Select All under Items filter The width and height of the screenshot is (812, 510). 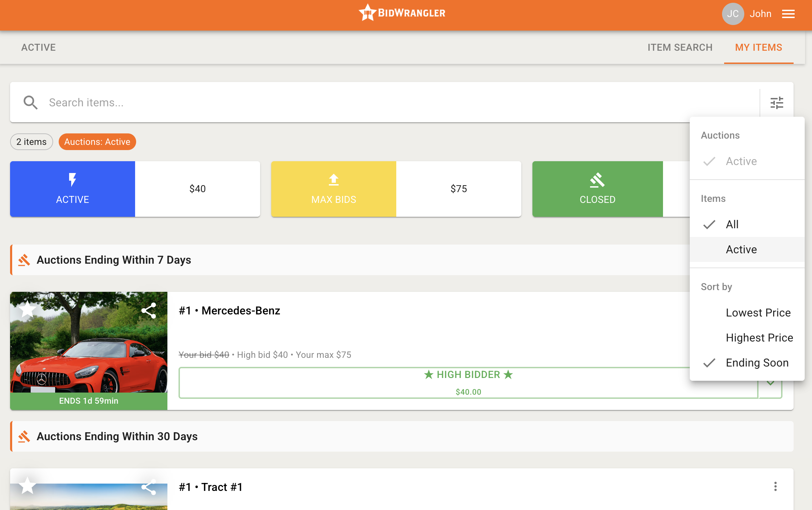coord(747,224)
